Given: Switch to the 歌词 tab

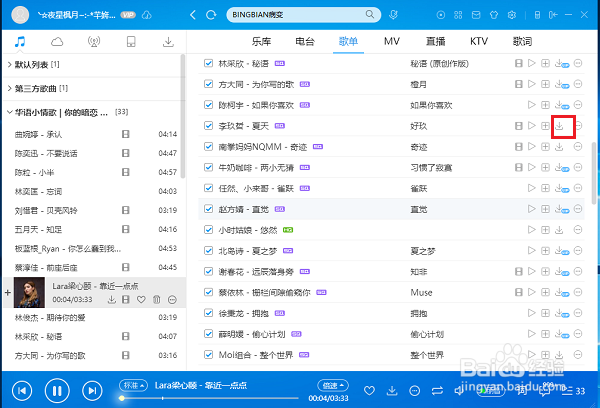Looking at the screenshot, I should 522,41.
